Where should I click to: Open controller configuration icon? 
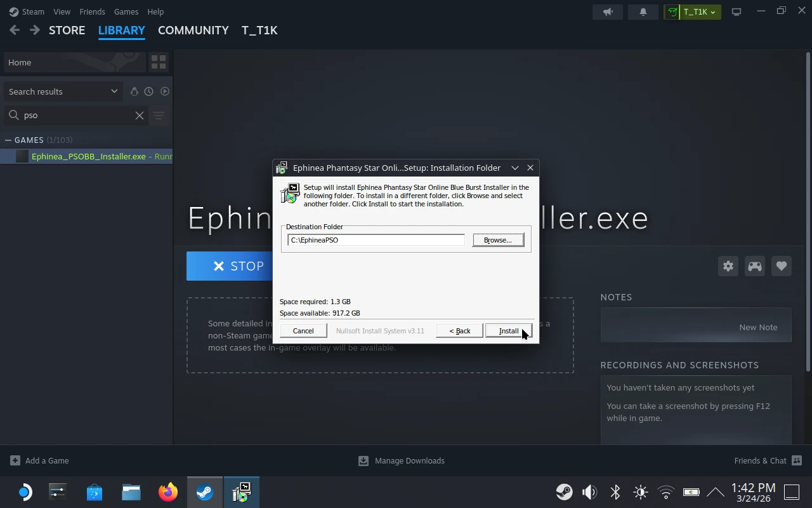coord(754,266)
